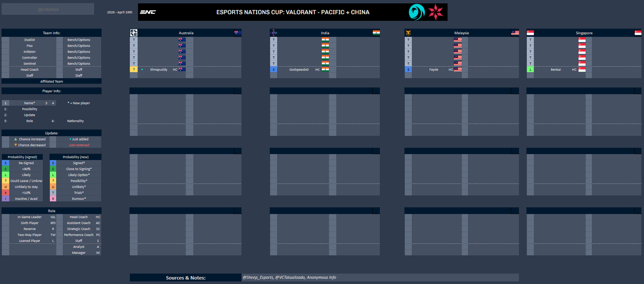The height and width of the screenshot is (284, 644).
Task: Click the 'Two-Way Player' role entry
Action: (29, 235)
